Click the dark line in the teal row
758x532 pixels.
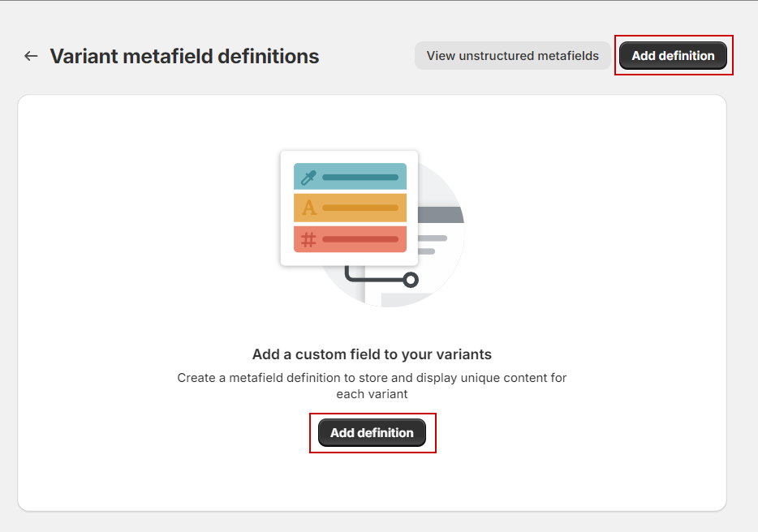coord(360,177)
